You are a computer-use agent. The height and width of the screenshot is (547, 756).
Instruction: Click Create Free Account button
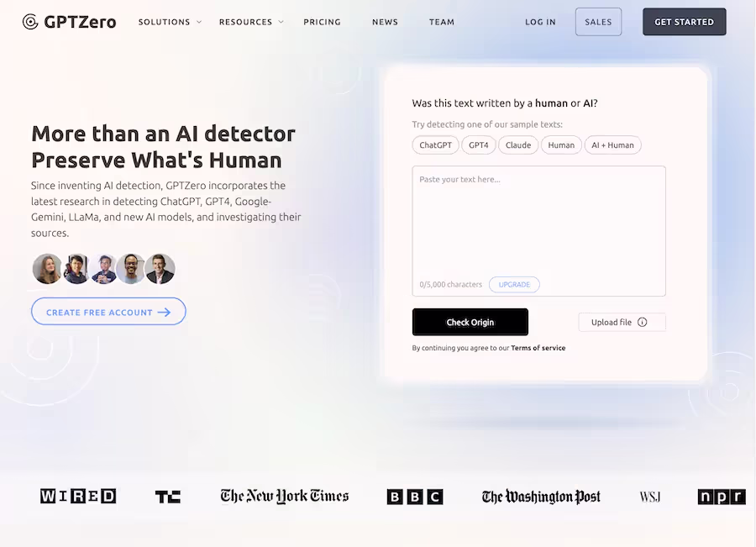pos(108,312)
